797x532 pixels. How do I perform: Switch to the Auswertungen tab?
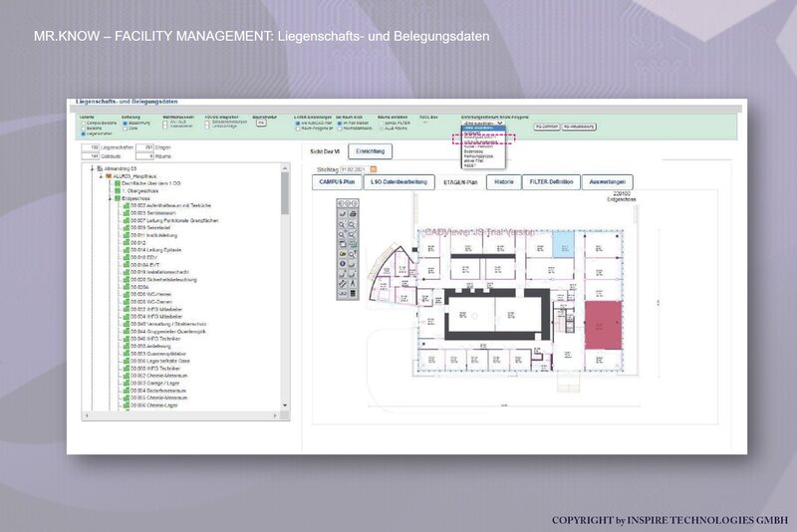(x=608, y=182)
